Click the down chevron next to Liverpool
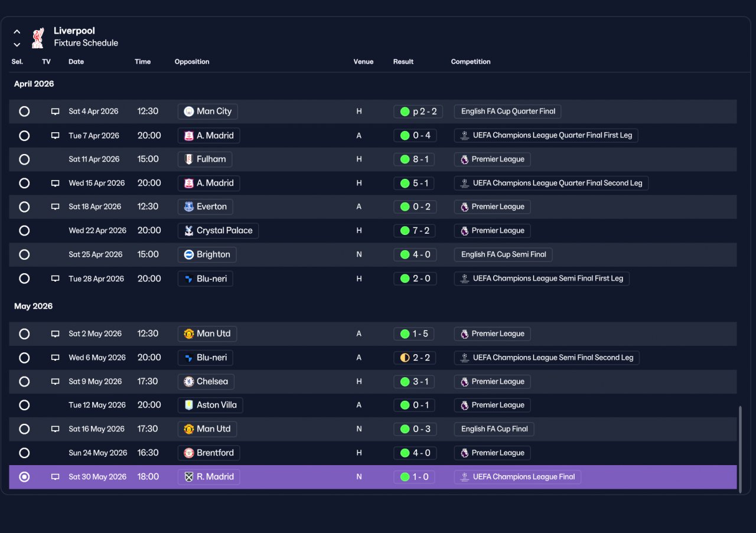This screenshot has height=533, width=756. pos(17,44)
